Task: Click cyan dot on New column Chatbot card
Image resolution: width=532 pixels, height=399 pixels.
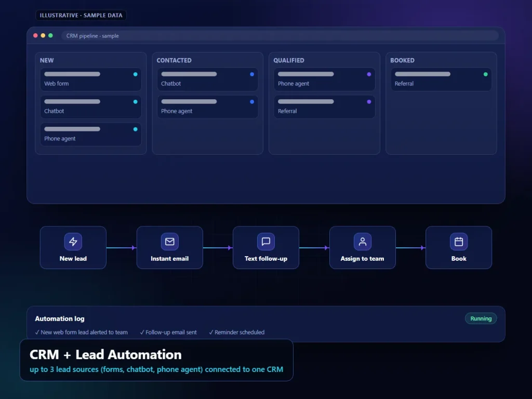Action: click(x=136, y=102)
